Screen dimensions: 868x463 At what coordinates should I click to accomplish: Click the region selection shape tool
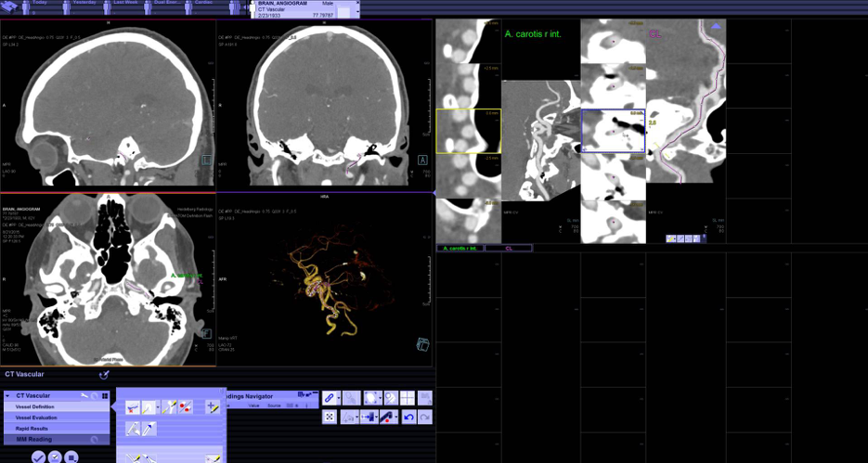click(371, 398)
